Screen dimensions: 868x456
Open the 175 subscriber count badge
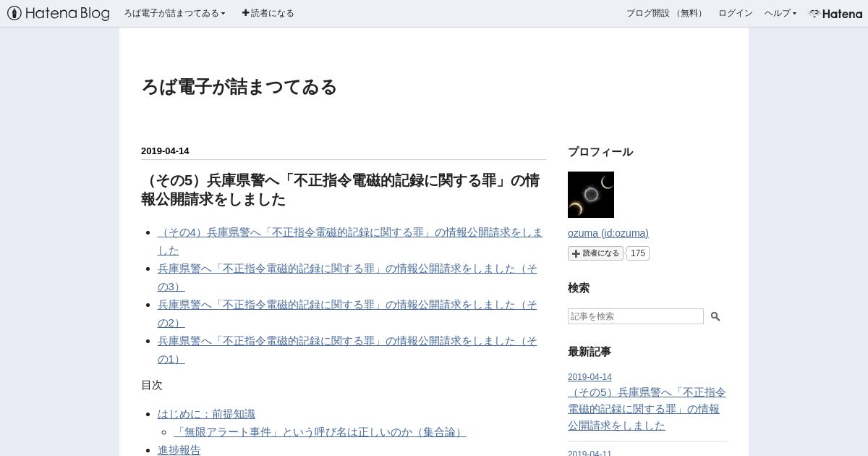pyautogui.click(x=637, y=253)
